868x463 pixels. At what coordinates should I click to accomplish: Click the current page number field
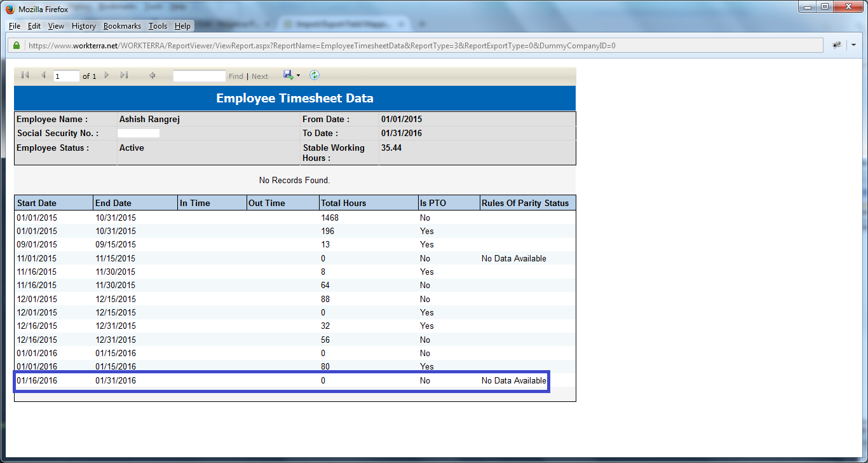(x=66, y=76)
